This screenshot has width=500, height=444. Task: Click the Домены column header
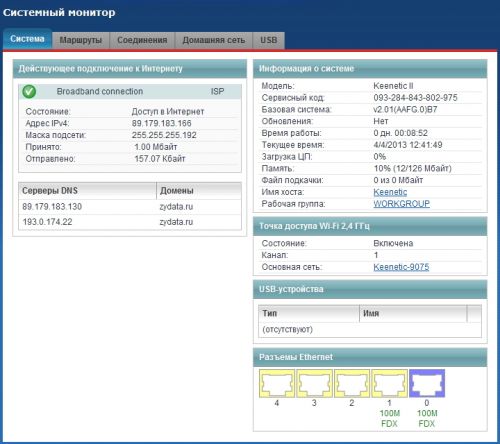tap(199, 191)
